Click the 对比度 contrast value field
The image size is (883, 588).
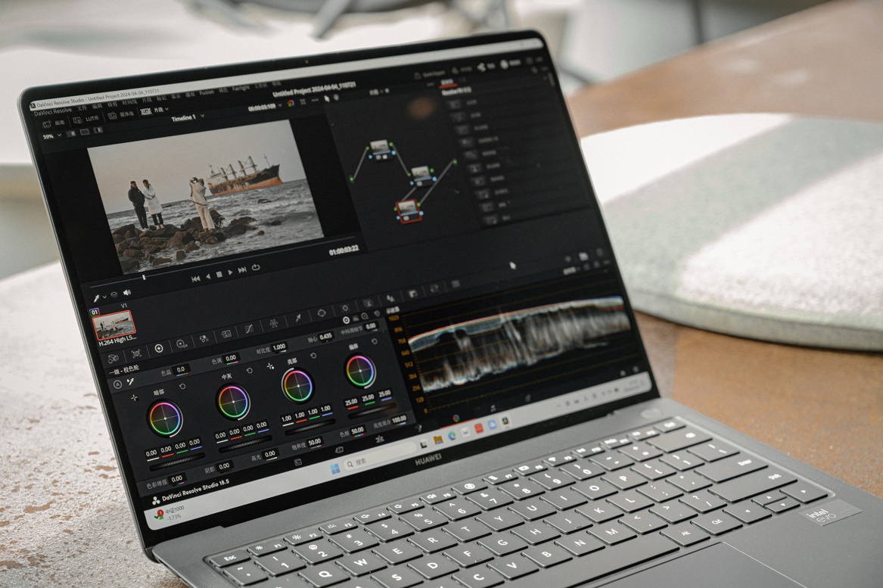tap(278, 347)
